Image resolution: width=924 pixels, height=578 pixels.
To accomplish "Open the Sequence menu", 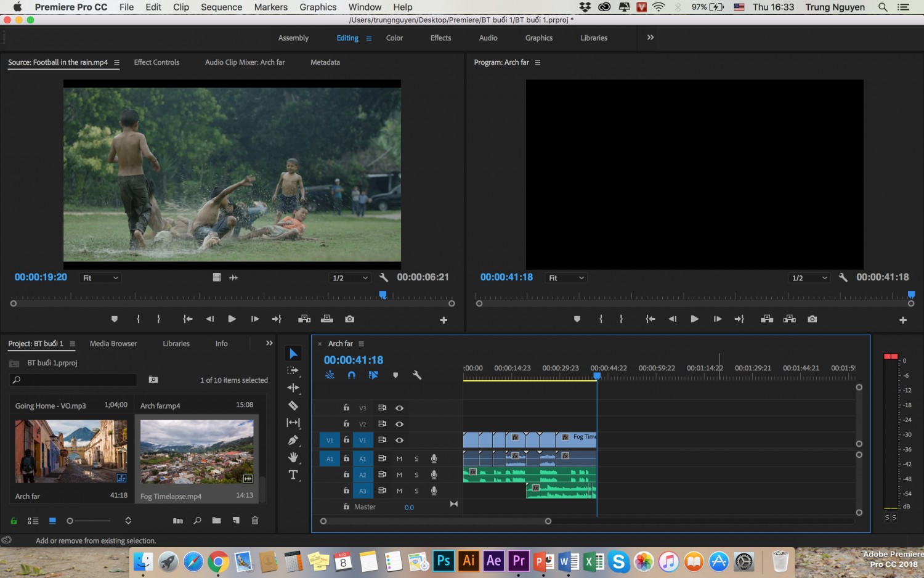I will coord(222,7).
